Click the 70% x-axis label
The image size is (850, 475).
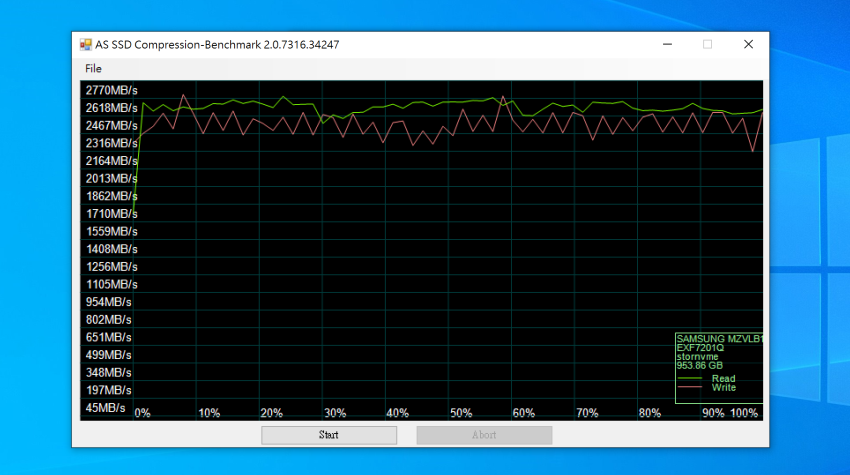coord(587,413)
